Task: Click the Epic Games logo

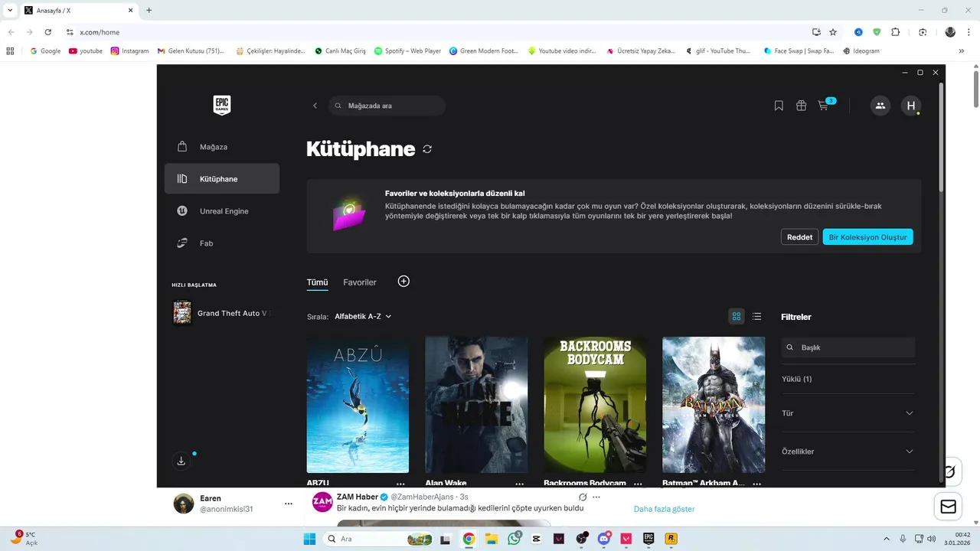Action: coord(222,106)
